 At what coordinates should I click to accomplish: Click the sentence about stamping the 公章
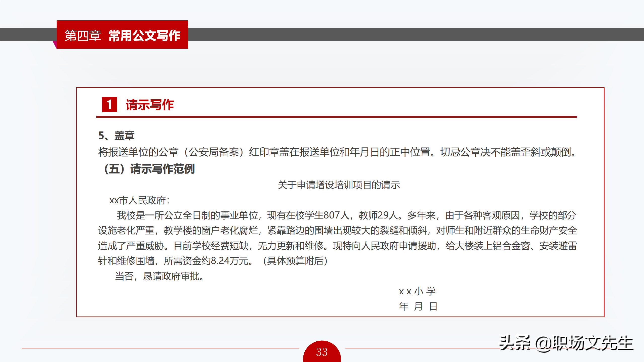pos(337,152)
